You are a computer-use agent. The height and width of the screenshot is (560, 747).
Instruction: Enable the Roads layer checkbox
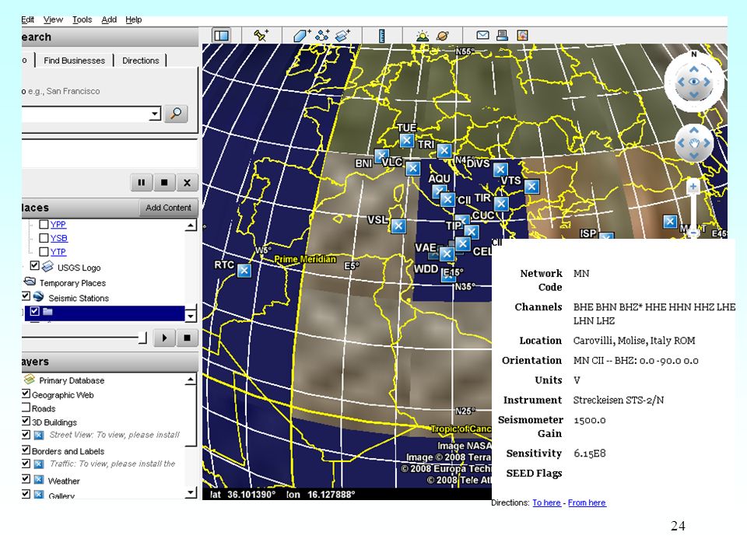pos(26,407)
